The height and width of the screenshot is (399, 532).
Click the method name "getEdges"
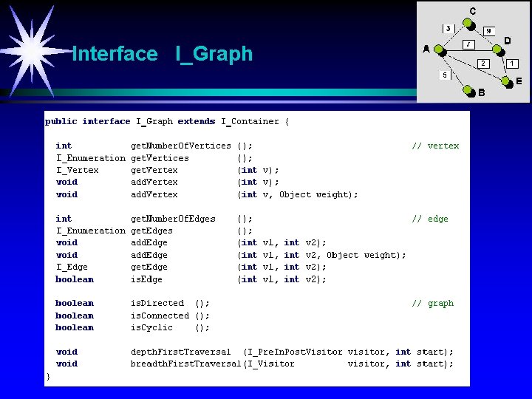click(x=151, y=231)
